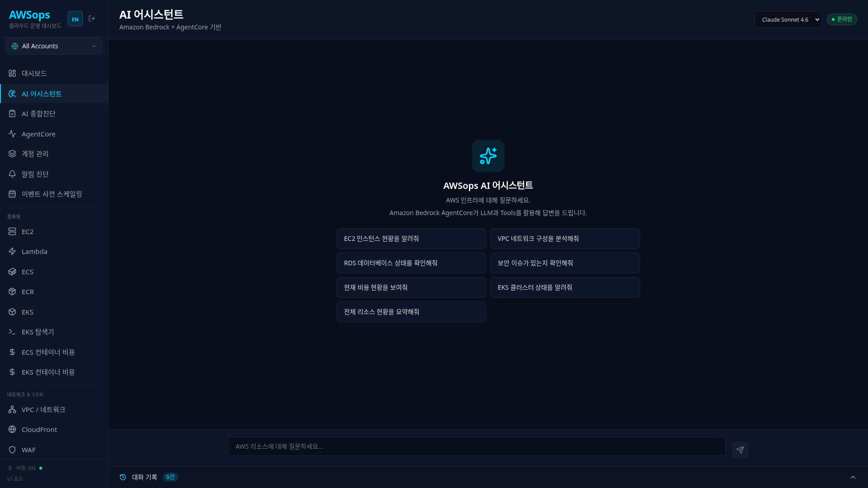Click the globe icon in the All Accounts selector
868x488 pixels.
click(15, 46)
